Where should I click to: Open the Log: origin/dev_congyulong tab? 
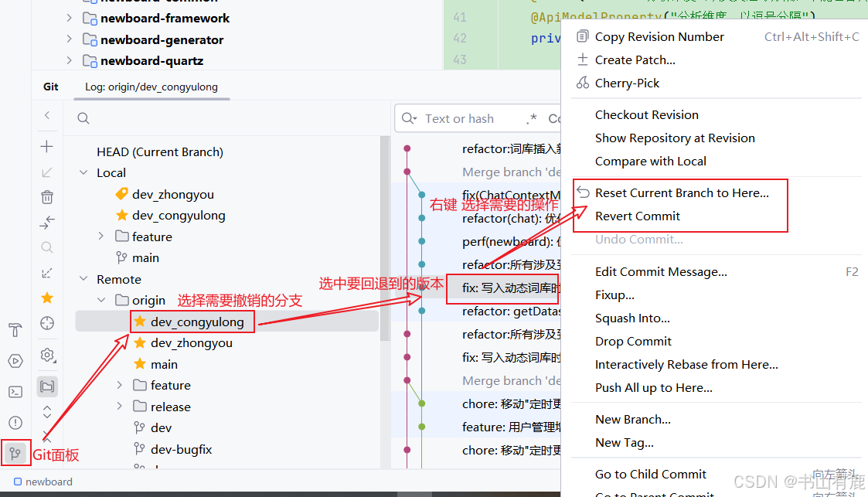[151, 87]
